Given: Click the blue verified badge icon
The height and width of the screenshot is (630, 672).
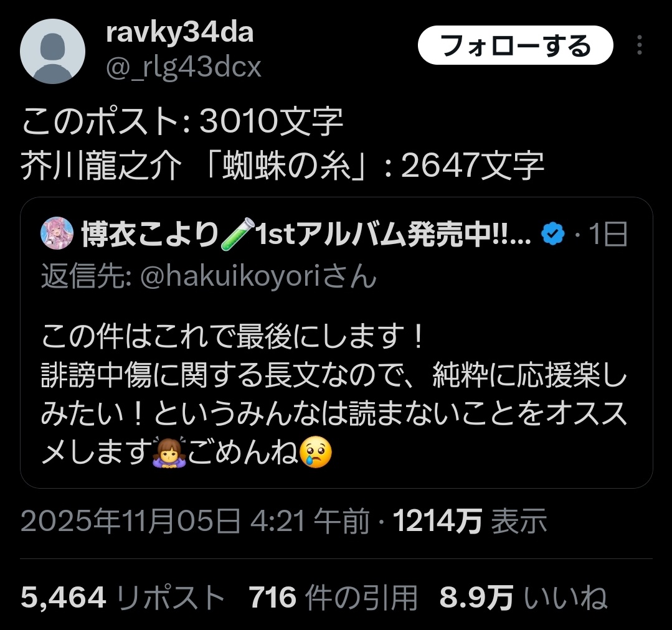Looking at the screenshot, I should [553, 234].
